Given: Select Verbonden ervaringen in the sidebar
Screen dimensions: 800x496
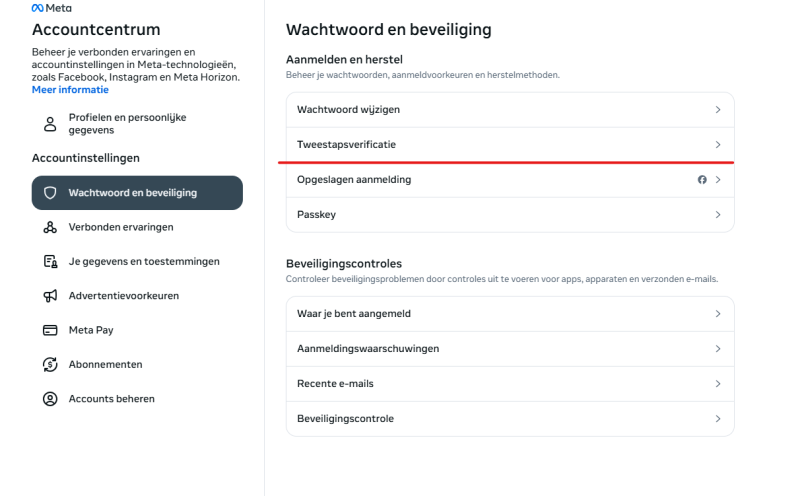Looking at the screenshot, I should (x=121, y=227).
